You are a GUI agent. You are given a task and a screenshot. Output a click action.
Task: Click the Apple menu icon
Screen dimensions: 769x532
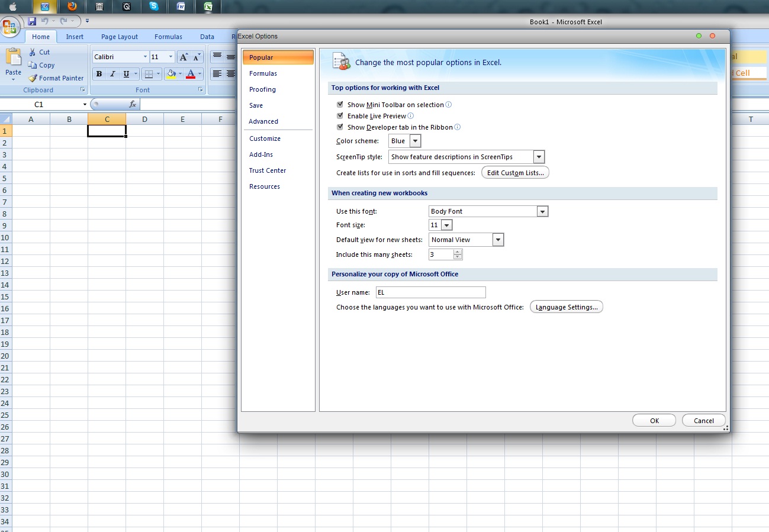click(x=12, y=7)
